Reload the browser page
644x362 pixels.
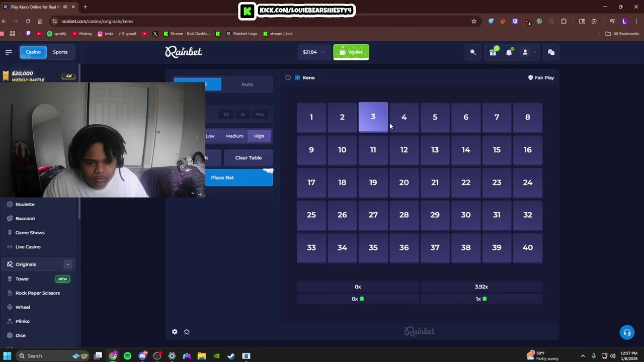click(28, 21)
